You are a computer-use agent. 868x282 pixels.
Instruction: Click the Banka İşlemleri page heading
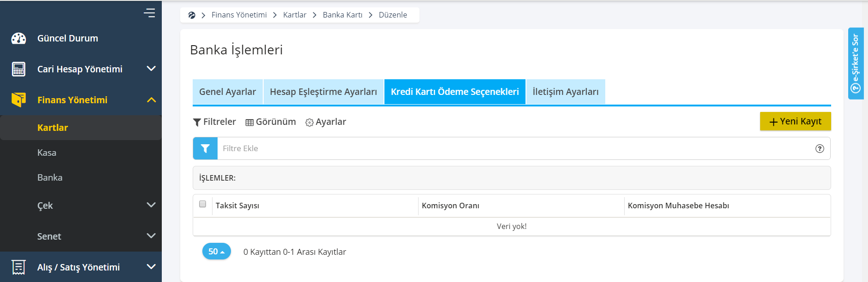236,50
